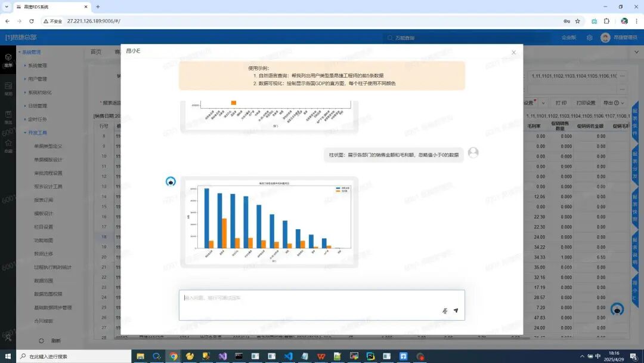The height and width of the screenshot is (363, 644).
Task: Open 报表订阅 in sidebar
Action: point(44,200)
